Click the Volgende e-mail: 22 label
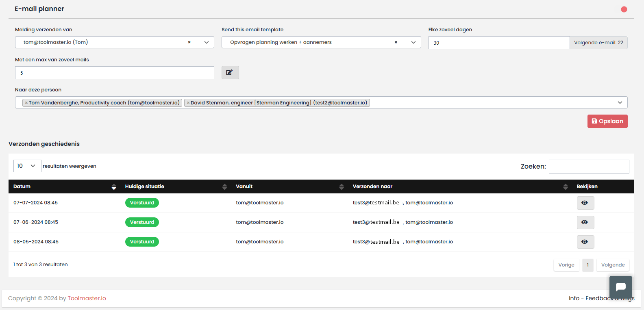 coord(598,43)
